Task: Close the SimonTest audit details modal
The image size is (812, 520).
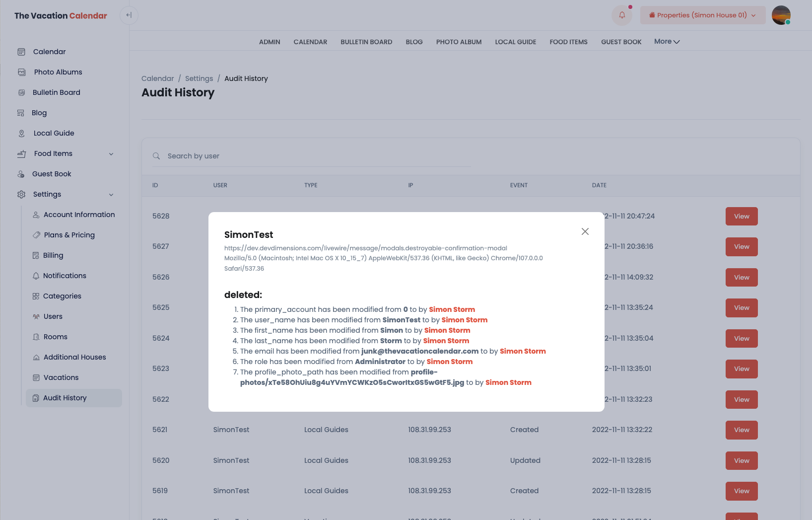Action: (585, 231)
